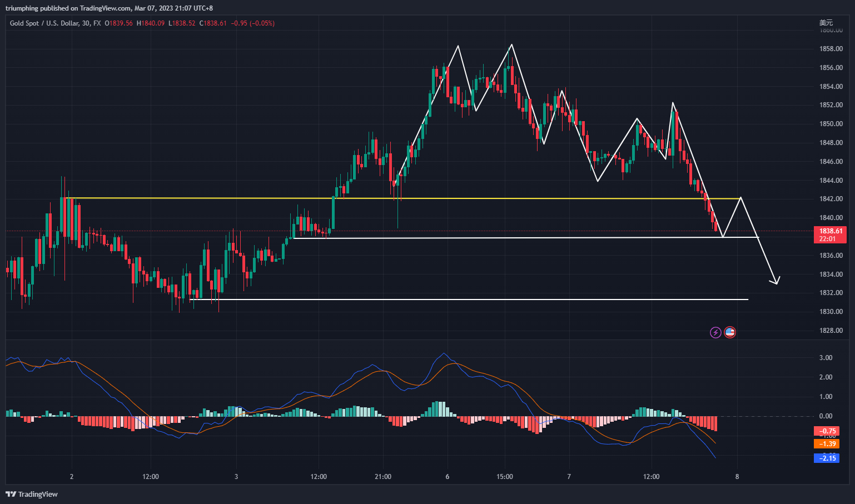Click the day 2 time axis label

pyautogui.click(x=72, y=477)
